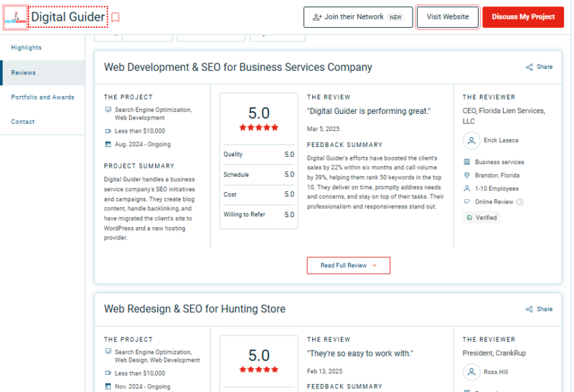Click the Digital Guider company logo
The image size is (574, 392).
coord(15,17)
